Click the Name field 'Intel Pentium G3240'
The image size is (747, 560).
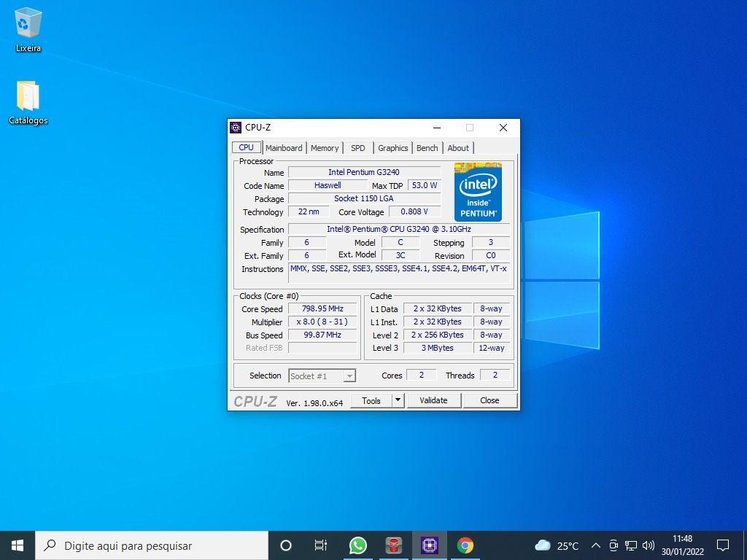click(x=364, y=172)
